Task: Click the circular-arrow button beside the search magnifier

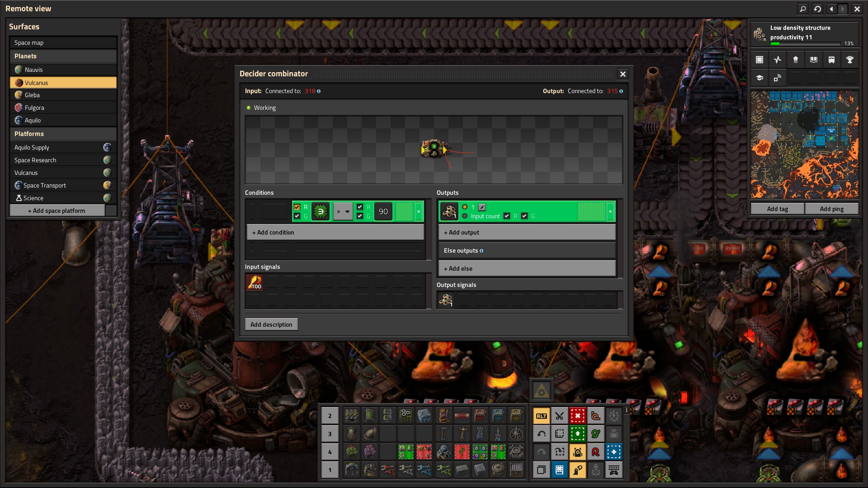Action: (817, 9)
